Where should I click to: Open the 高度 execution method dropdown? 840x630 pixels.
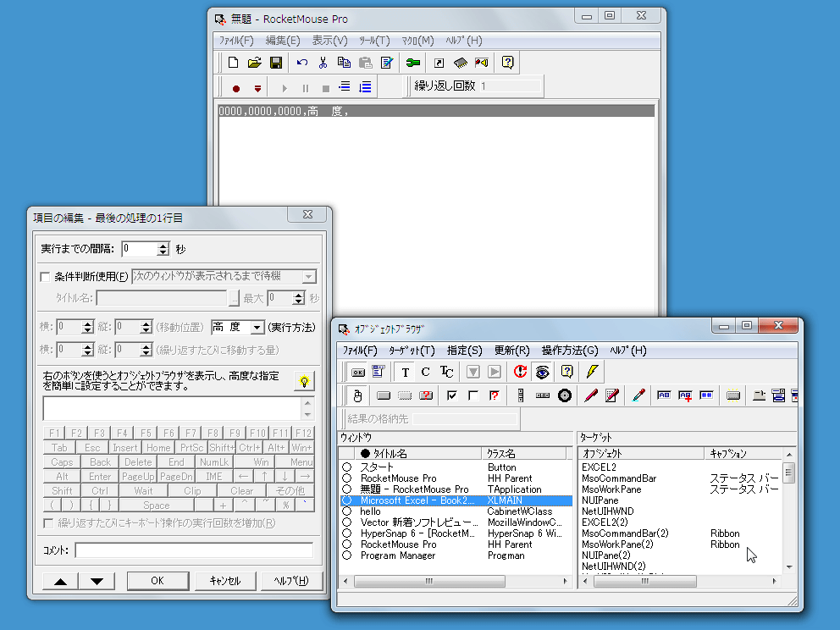click(x=257, y=328)
